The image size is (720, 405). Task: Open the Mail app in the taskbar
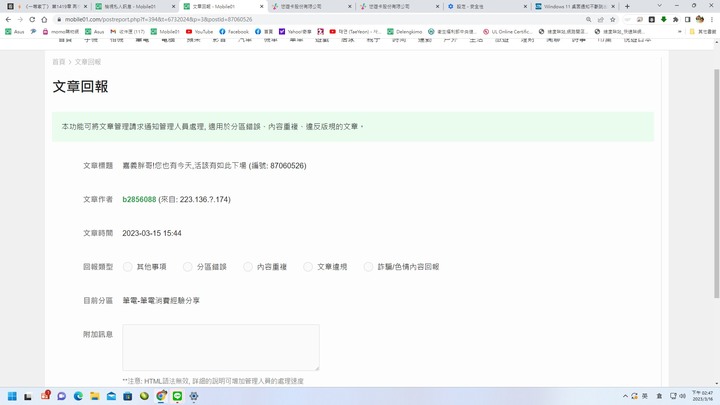click(x=111, y=396)
